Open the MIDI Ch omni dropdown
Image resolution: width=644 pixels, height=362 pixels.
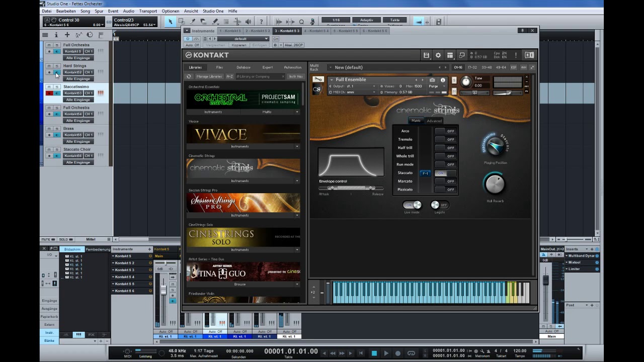click(352, 92)
